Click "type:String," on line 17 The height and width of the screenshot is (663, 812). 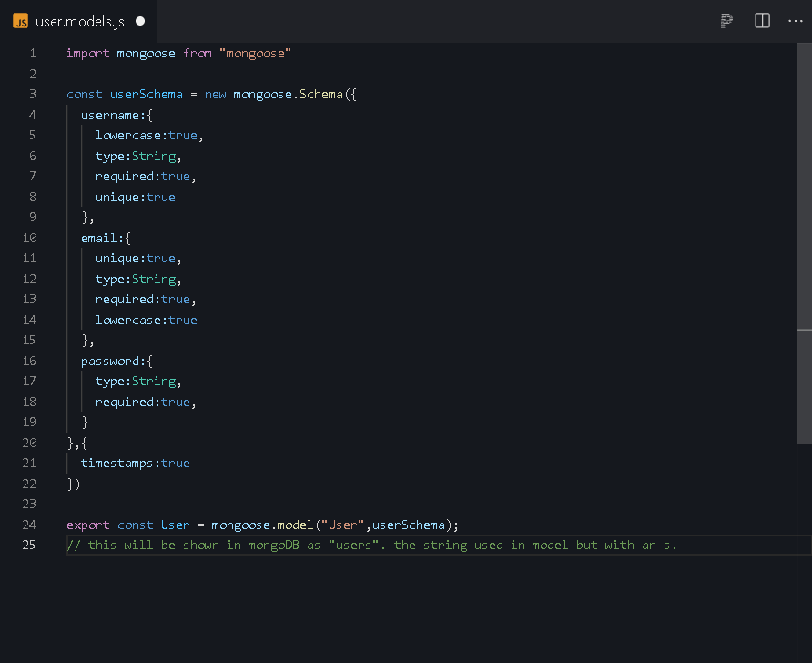coord(138,382)
